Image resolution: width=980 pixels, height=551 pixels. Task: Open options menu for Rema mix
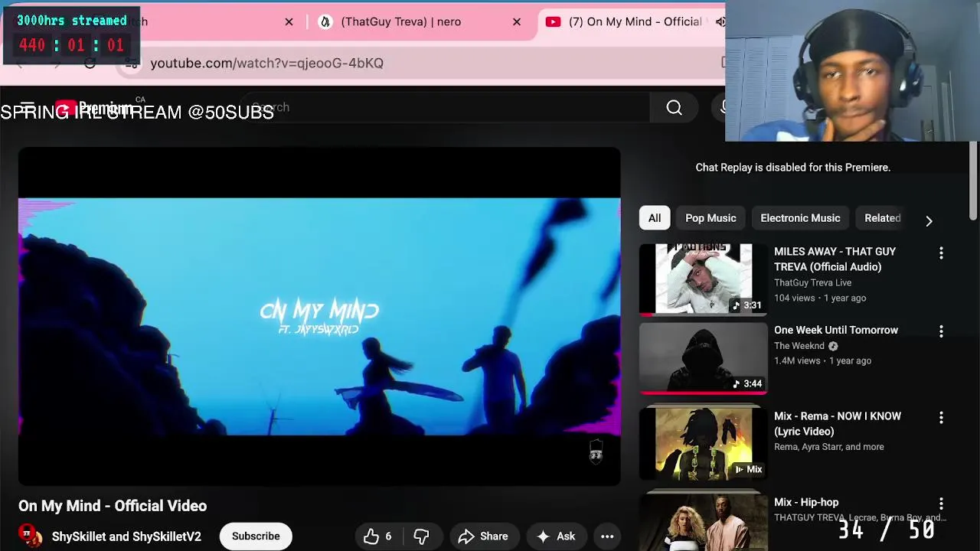941,418
